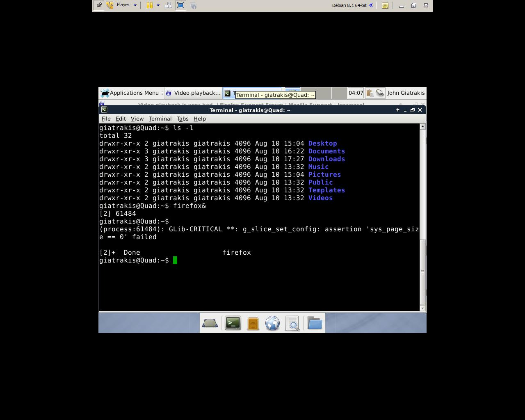Open the Help menu in Terminal
This screenshot has width=525, height=420.
pyautogui.click(x=200, y=119)
